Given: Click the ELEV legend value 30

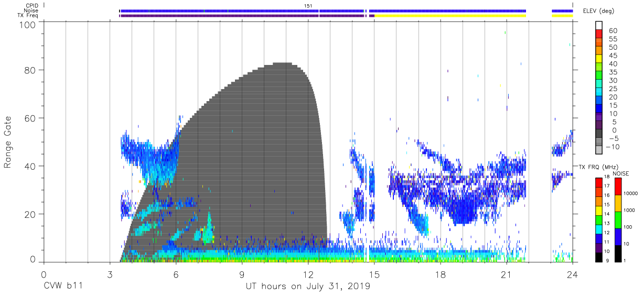Looking at the screenshot, I should point(613,80).
